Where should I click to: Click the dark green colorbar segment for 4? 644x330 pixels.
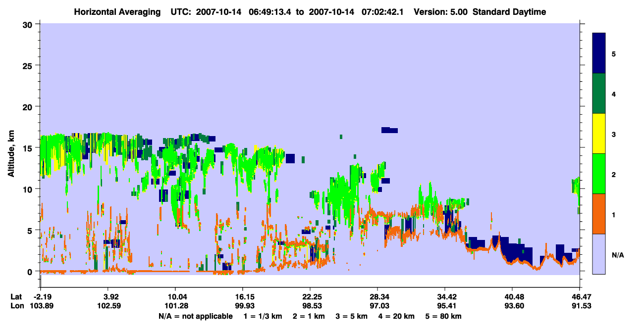tap(599, 94)
